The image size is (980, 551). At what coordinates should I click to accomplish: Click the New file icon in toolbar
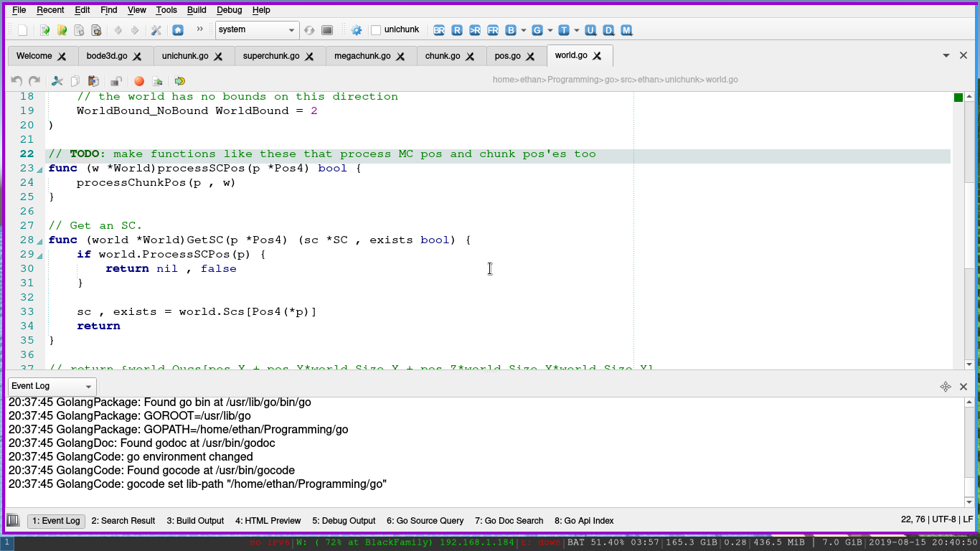coord(23,30)
